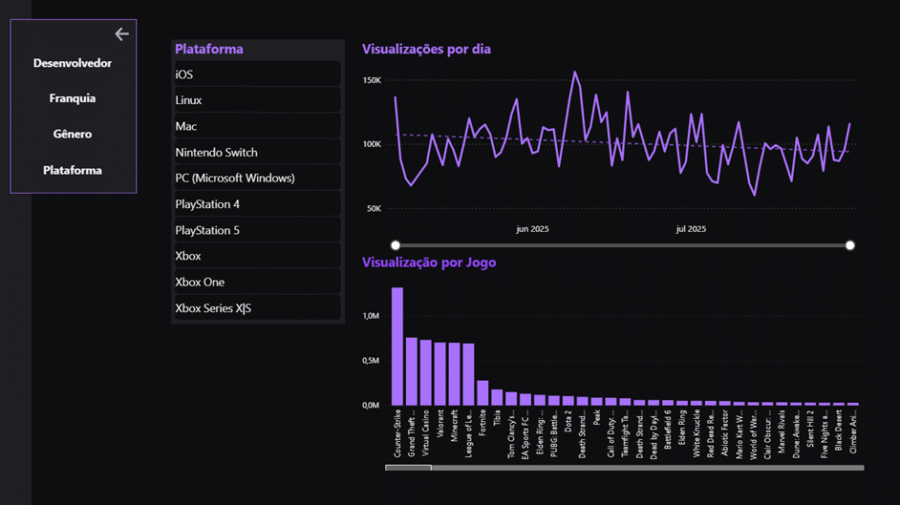The width and height of the screenshot is (900, 505).
Task: Click the left date range slider handle
Action: click(x=396, y=245)
